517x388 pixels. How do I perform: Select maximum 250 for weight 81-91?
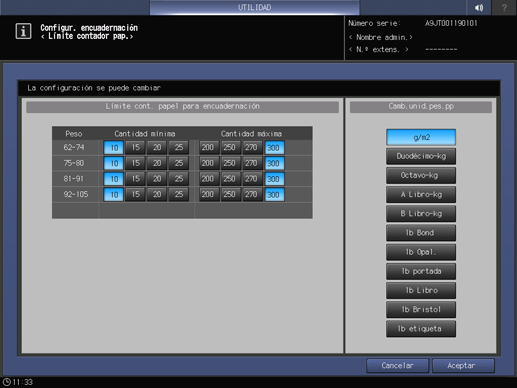pos(231,179)
